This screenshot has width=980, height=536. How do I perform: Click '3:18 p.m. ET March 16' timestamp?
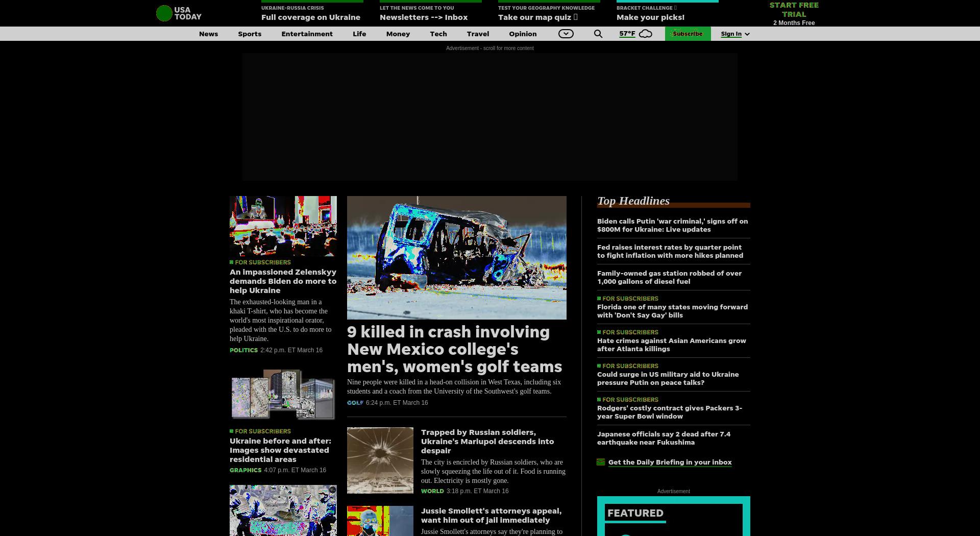477,491
